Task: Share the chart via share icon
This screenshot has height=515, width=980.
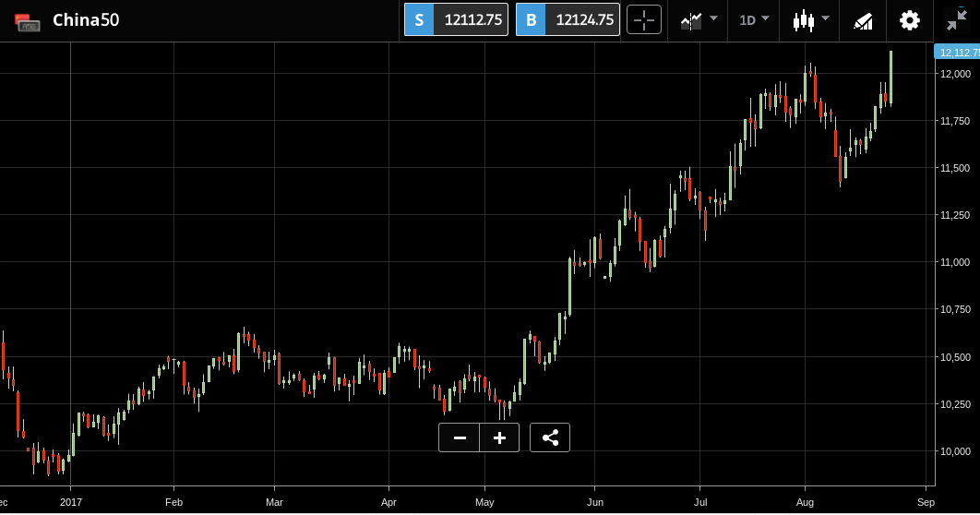Action: 550,437
